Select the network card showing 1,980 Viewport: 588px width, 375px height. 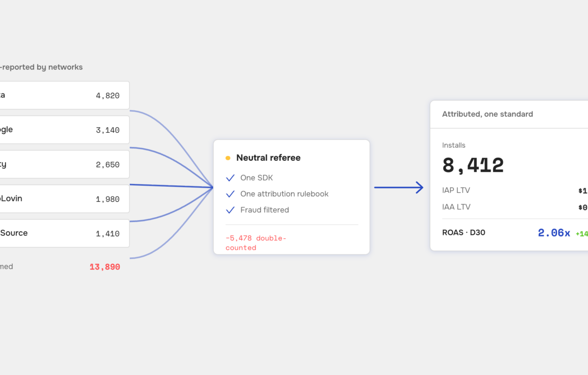(x=65, y=199)
